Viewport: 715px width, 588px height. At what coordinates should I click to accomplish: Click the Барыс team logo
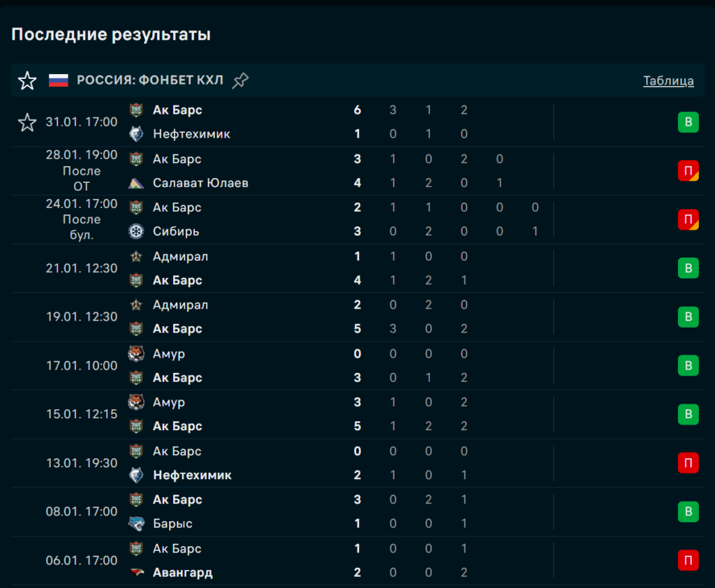pos(136,524)
